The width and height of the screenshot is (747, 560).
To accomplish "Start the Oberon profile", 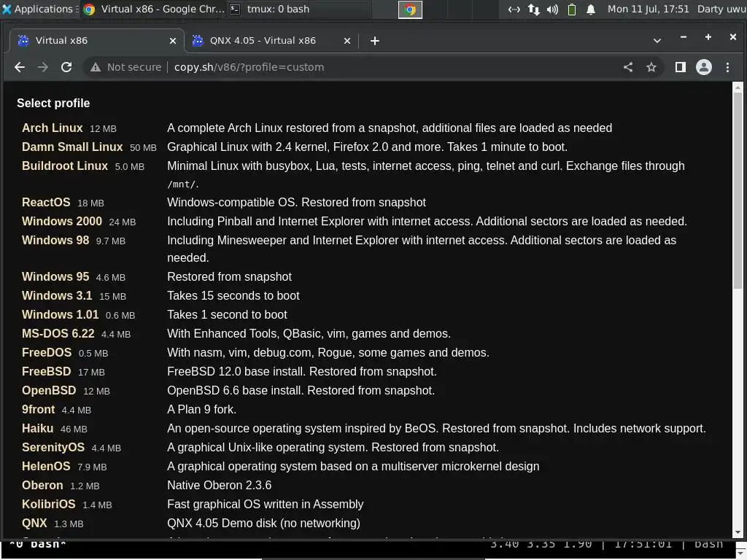I will pos(42,486).
